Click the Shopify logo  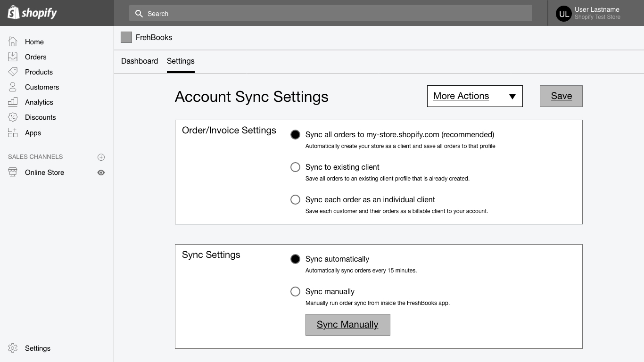click(32, 13)
